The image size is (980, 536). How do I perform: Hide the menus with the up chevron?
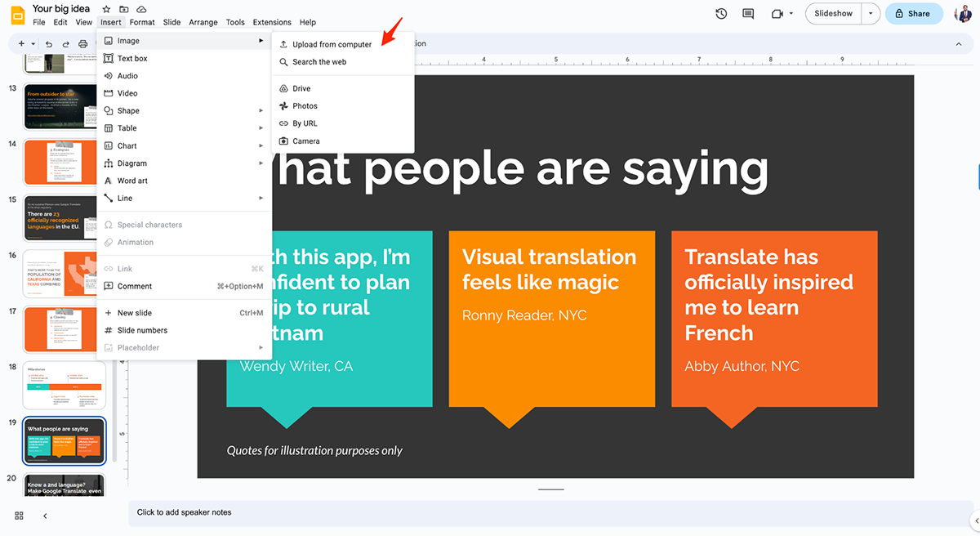959,44
